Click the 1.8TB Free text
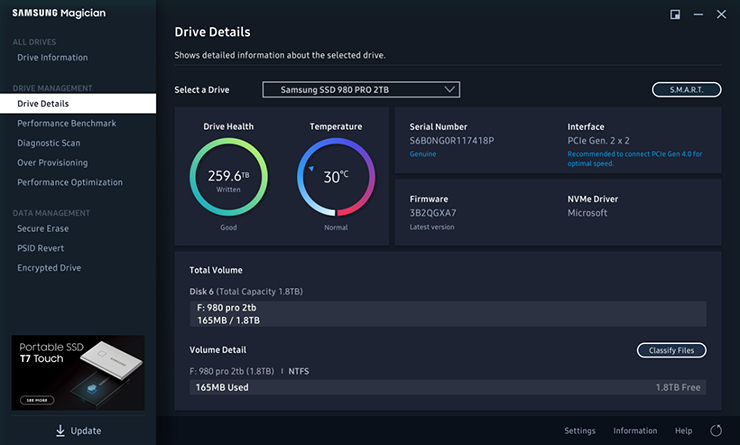The height and width of the screenshot is (445, 740). [x=678, y=387]
